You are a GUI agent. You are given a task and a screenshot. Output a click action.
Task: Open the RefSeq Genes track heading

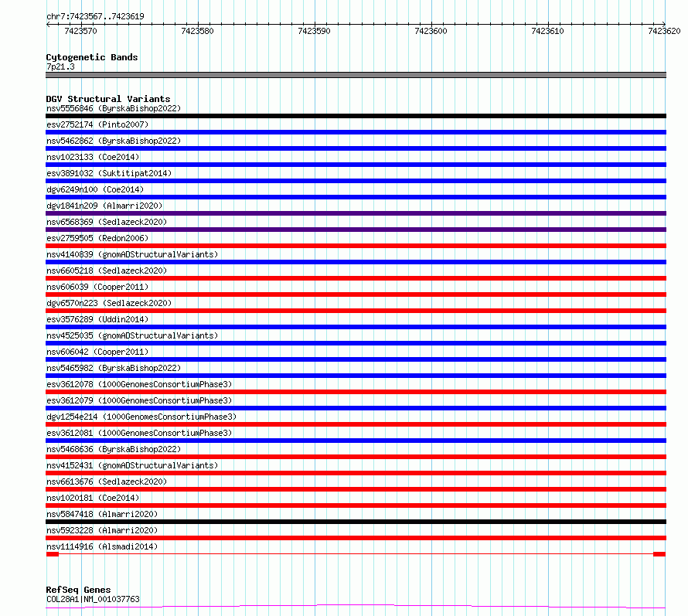click(78, 590)
